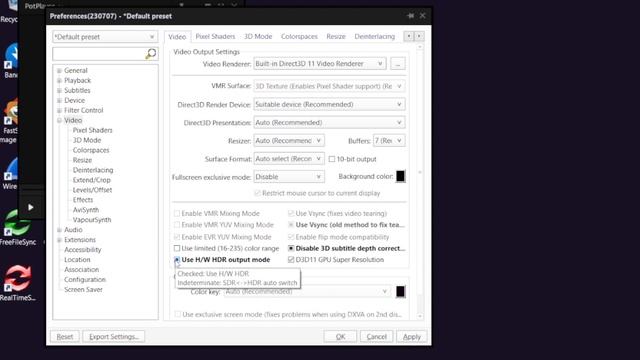
Task: Click the pin icon in the title bar
Action: click(410, 16)
